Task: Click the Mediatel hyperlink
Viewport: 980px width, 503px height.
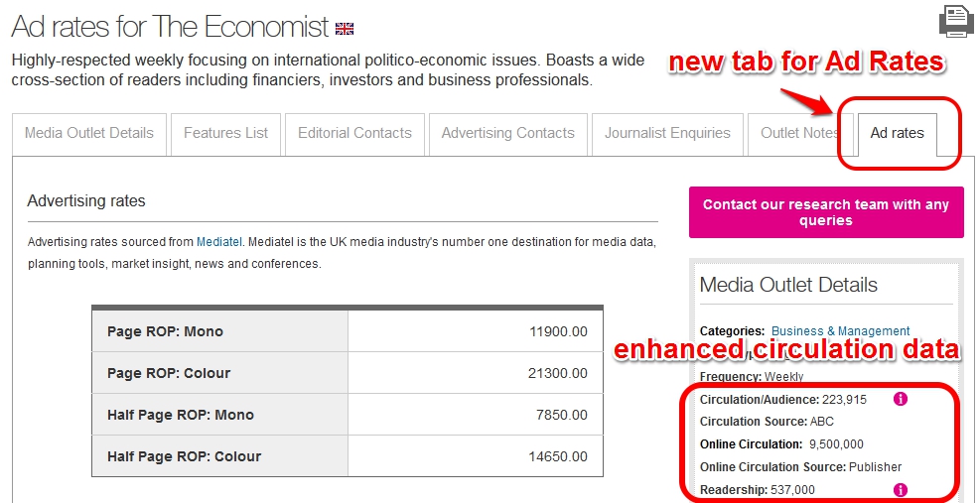Action: tap(218, 241)
